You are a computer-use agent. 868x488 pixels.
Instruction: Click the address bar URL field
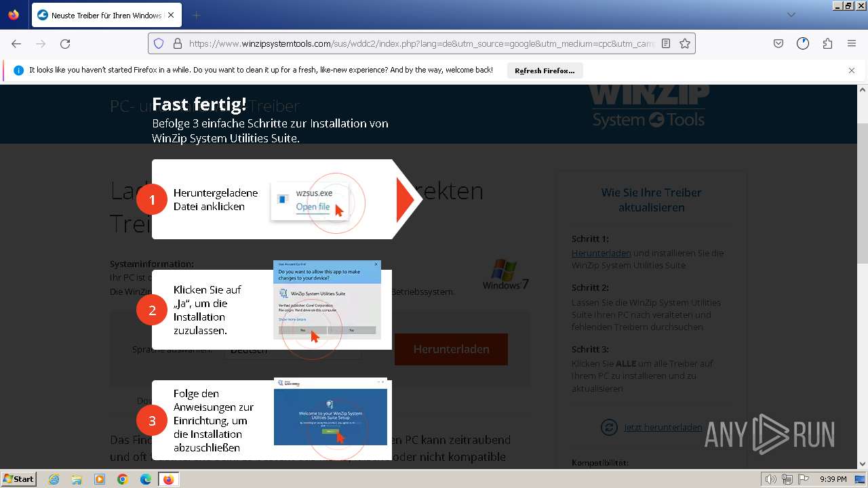pos(420,43)
